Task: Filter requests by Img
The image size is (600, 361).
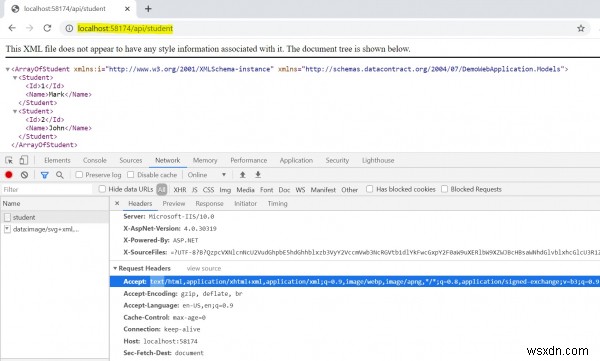Action: click(x=225, y=189)
